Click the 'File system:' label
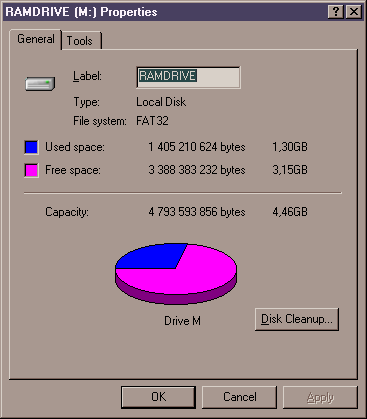Image resolution: width=367 pixels, height=419 pixels. [100, 121]
